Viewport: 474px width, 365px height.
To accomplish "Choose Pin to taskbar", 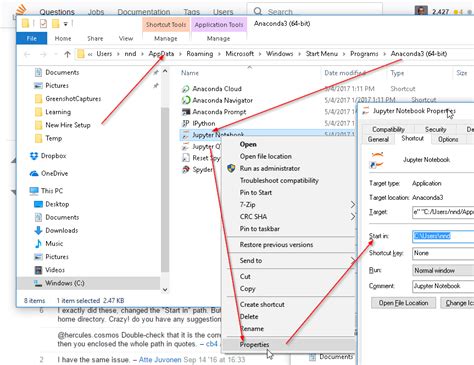I will tap(260, 229).
